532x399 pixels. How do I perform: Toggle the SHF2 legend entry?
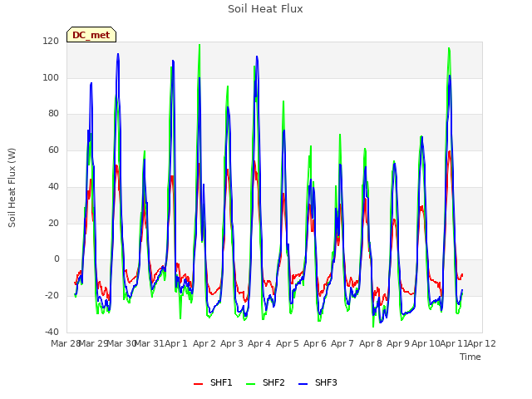(265, 382)
